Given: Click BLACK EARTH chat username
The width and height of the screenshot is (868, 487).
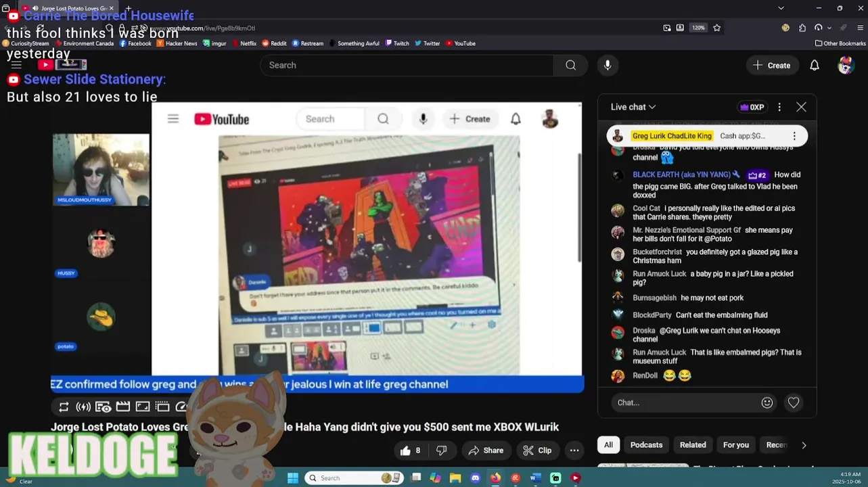Looking at the screenshot, I should point(681,175).
